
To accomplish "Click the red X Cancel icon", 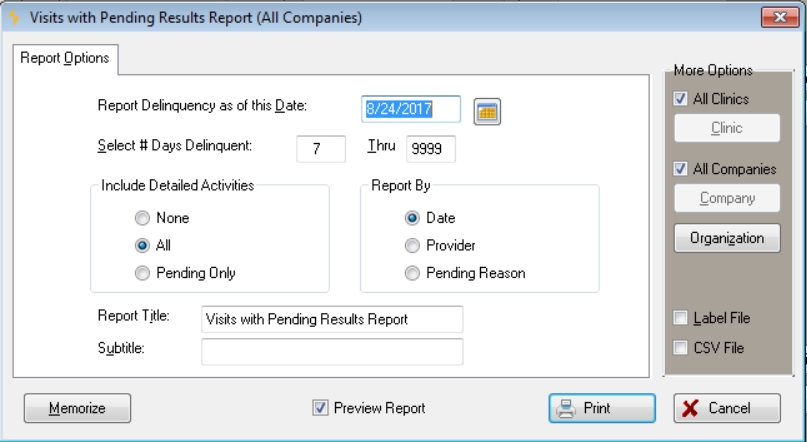I will pos(690,409).
